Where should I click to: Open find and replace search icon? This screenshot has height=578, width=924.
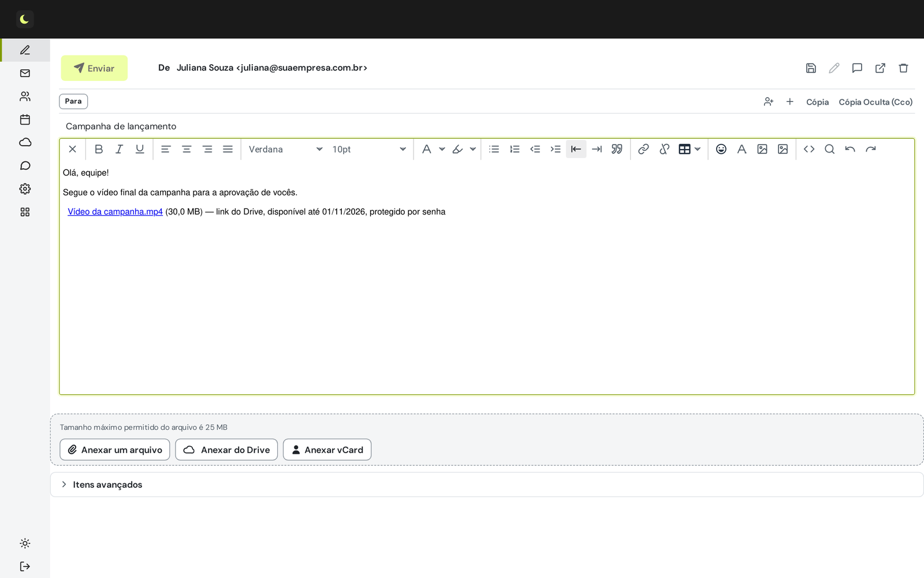(x=830, y=149)
